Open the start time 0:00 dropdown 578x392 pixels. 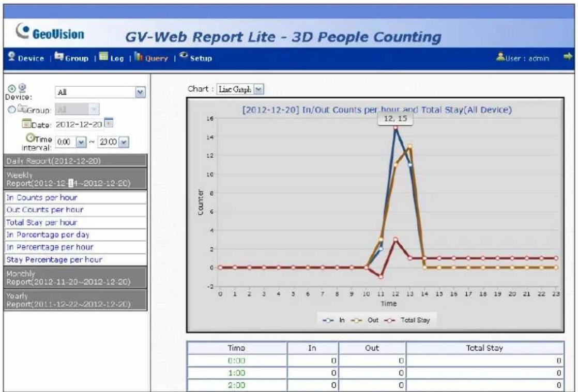tap(71, 142)
